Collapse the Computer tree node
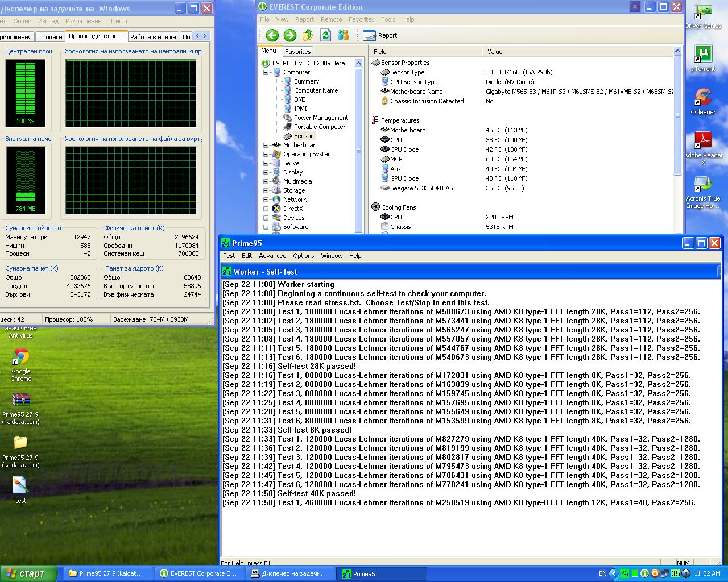The width and height of the screenshot is (728, 582). coord(266,72)
